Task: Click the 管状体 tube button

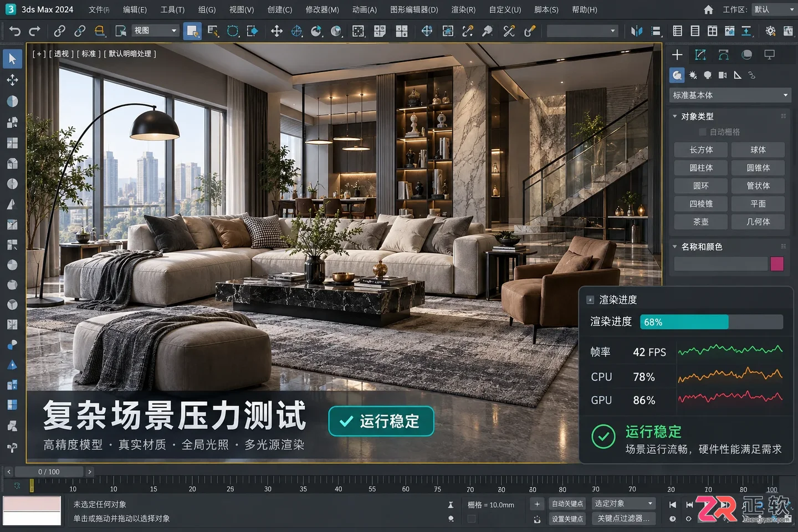Action: click(x=758, y=186)
